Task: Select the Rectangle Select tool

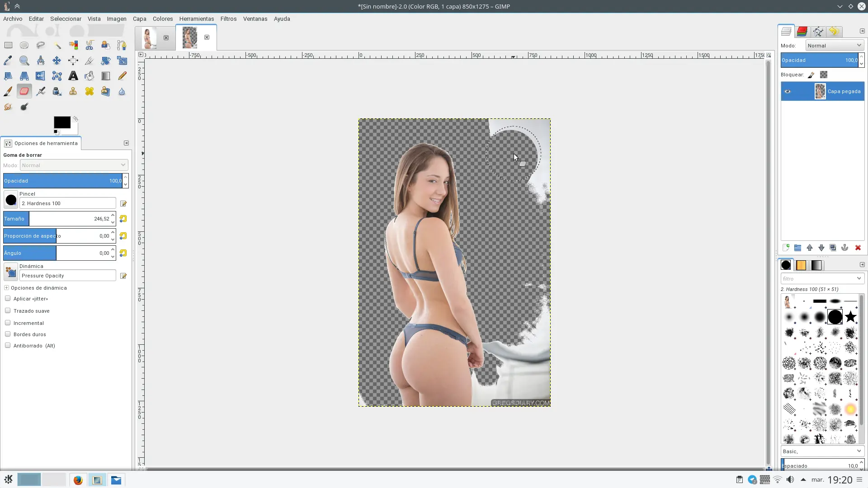Action: pos(8,45)
